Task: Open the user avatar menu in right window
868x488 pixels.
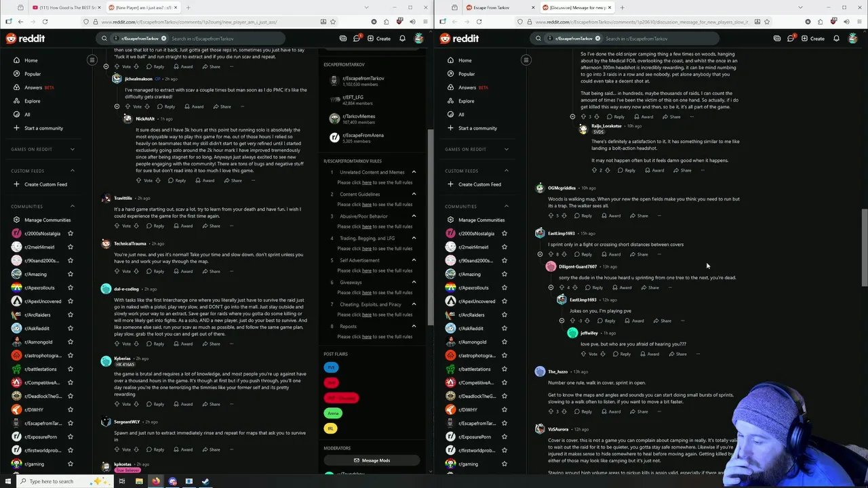Action: [853, 39]
